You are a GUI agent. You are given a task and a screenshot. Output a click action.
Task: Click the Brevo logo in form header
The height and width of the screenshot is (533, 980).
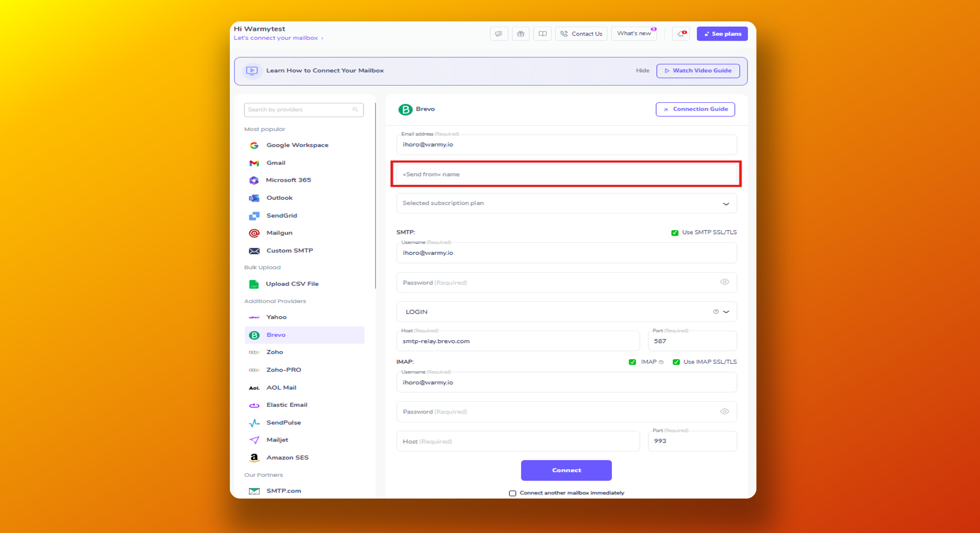click(x=405, y=110)
